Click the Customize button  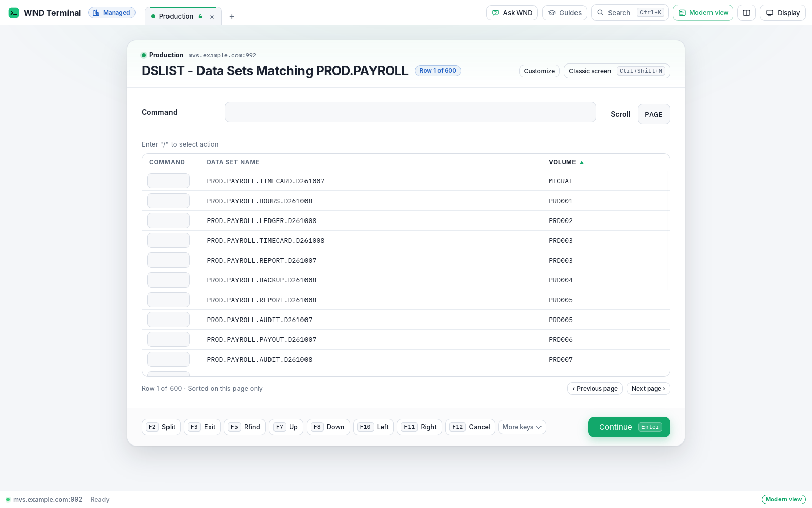click(539, 71)
